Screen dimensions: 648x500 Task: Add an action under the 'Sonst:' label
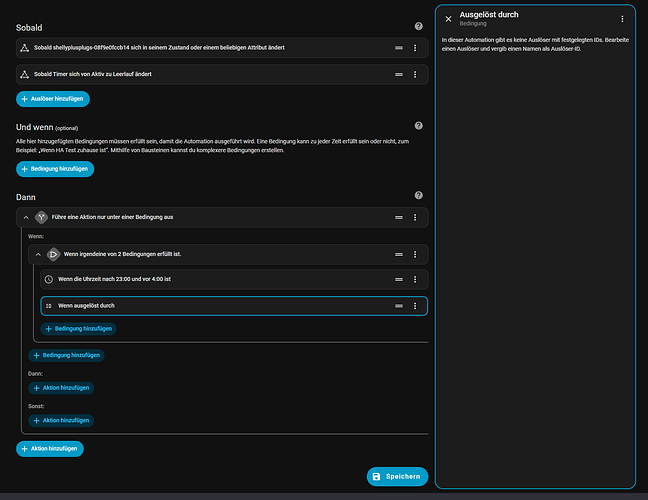point(61,421)
